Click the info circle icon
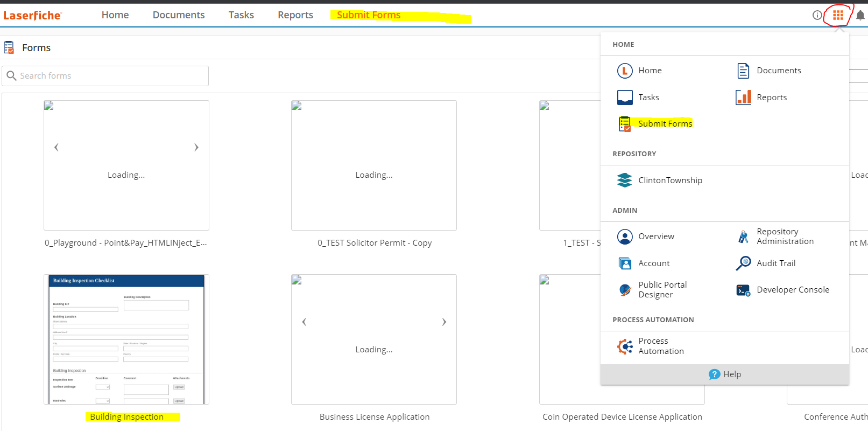 pyautogui.click(x=817, y=15)
